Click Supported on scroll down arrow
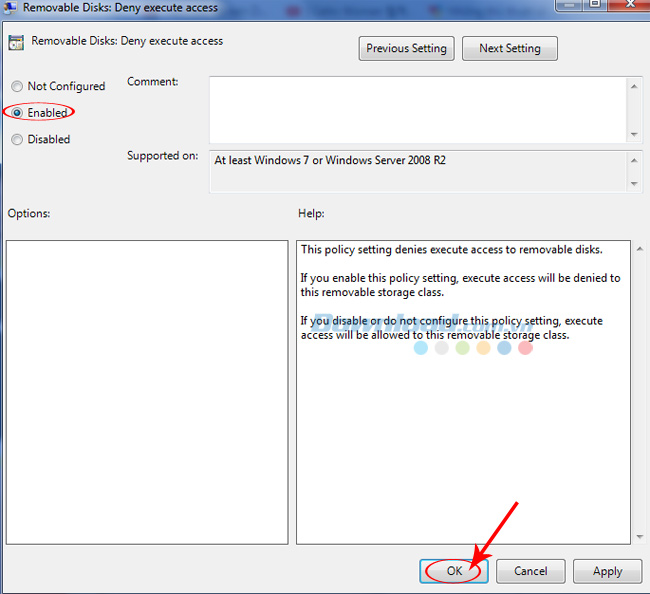Image resolution: width=650 pixels, height=594 pixels. tap(634, 183)
